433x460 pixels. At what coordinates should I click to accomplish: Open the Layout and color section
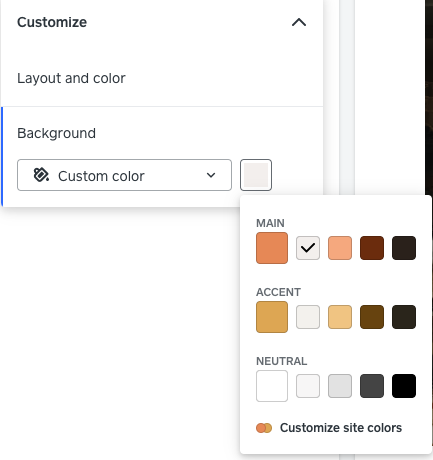[162, 78]
